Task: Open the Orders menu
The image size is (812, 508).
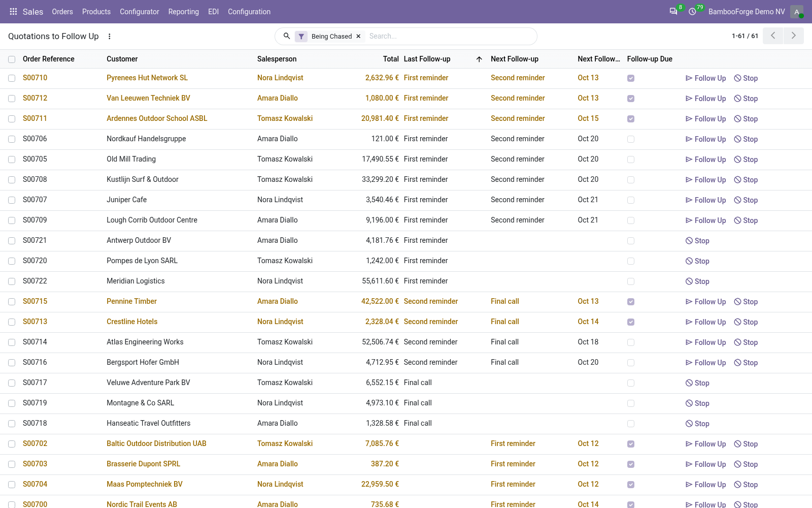Action: (62, 11)
